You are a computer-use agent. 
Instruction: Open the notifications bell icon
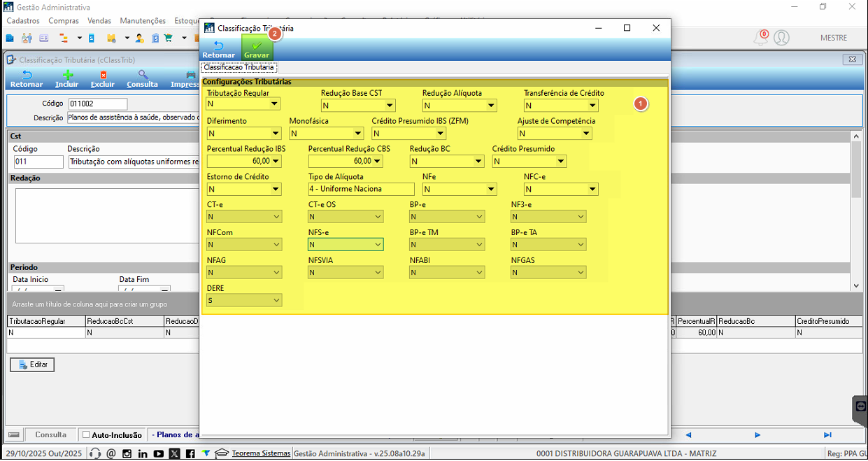(x=761, y=38)
